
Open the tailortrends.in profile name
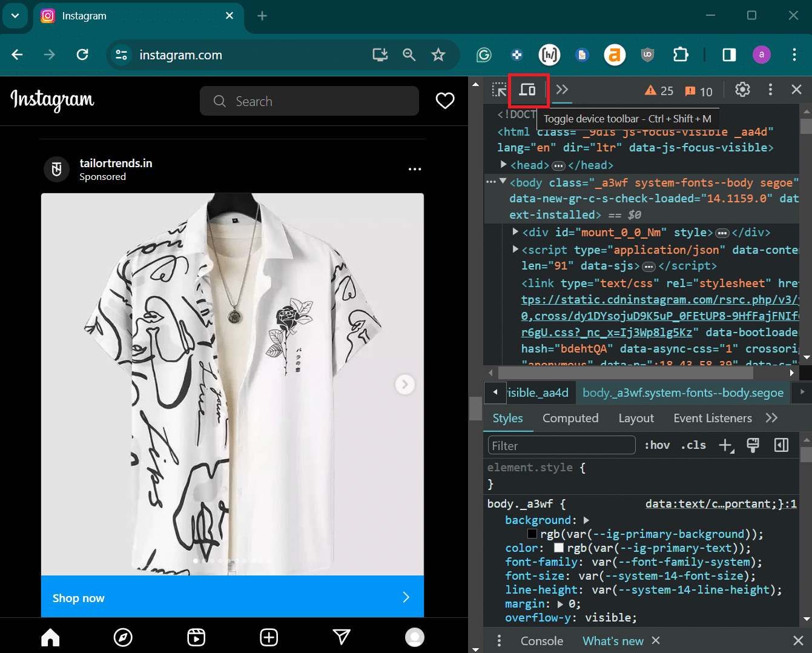(x=116, y=163)
